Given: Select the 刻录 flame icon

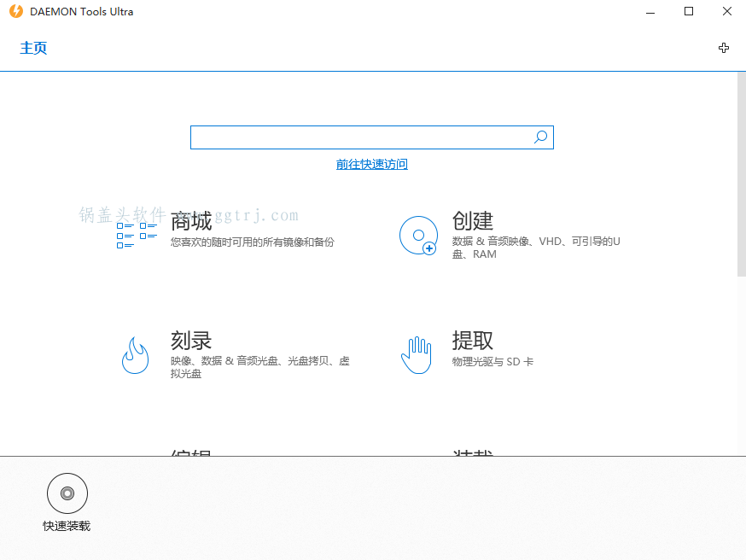Looking at the screenshot, I should click(x=135, y=354).
